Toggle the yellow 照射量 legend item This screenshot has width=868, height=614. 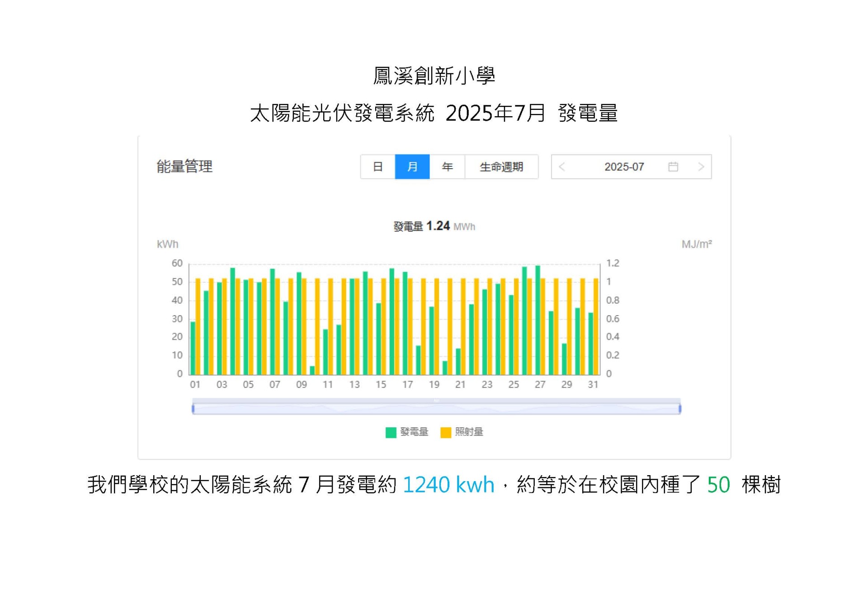point(462,432)
